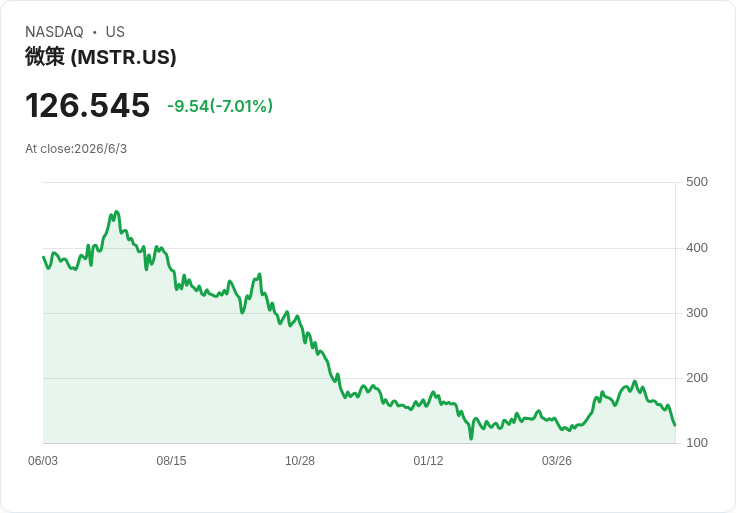Click the 100 price axis label
Image resolution: width=736 pixels, height=513 pixels.
697,443
